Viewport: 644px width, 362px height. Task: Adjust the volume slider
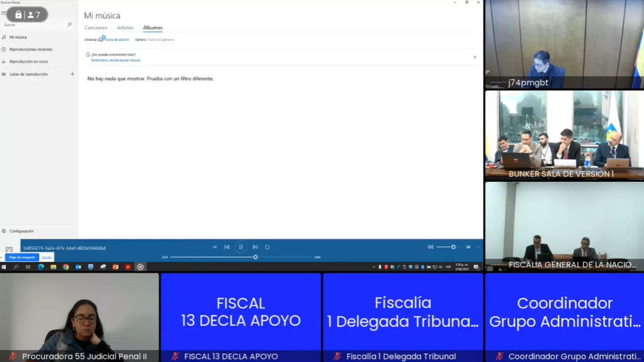[x=453, y=247]
